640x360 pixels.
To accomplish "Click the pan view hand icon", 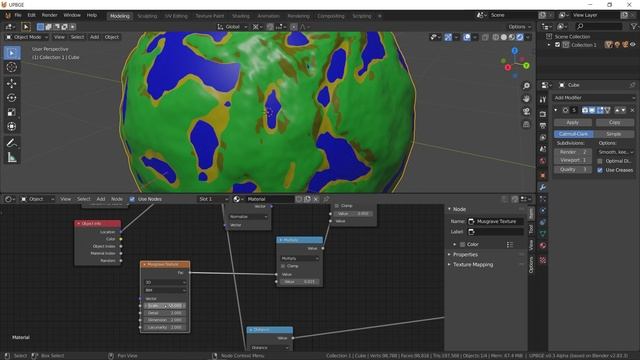I will [x=527, y=98].
